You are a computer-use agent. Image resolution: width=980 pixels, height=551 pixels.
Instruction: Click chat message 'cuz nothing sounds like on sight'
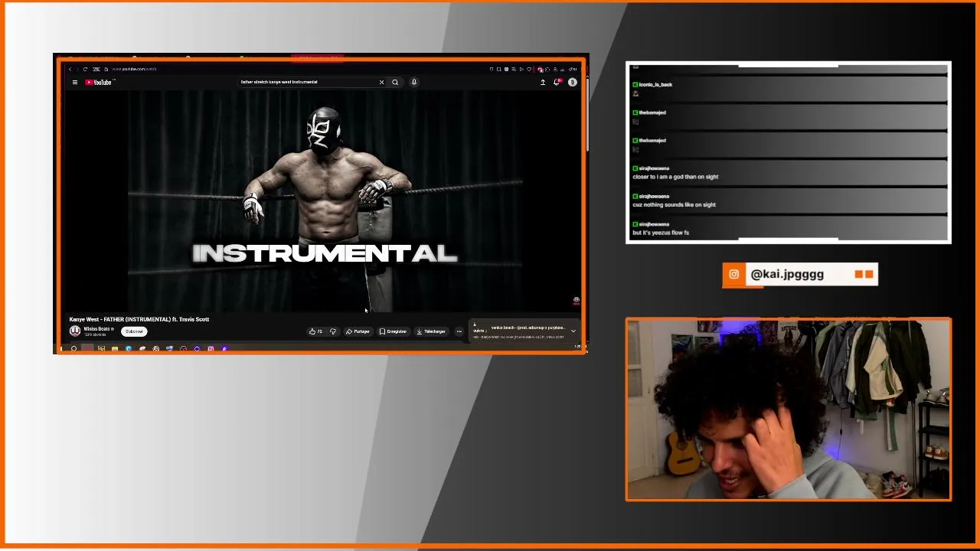click(x=674, y=204)
